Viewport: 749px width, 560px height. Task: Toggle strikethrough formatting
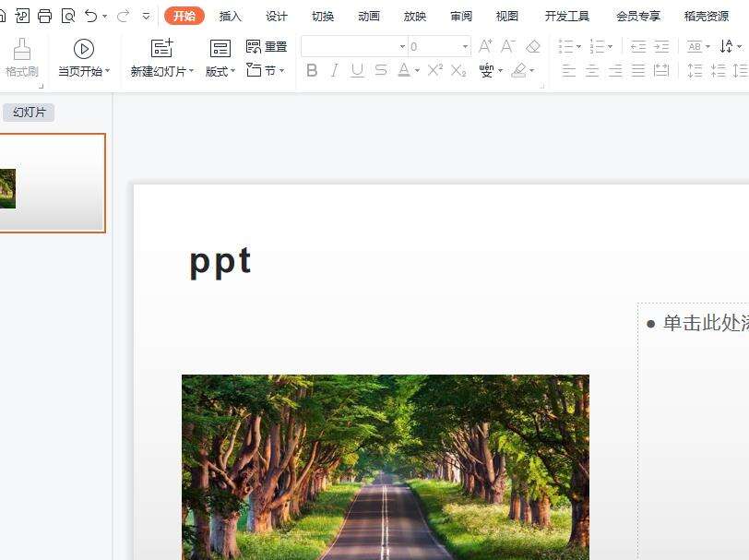pyautogui.click(x=381, y=71)
